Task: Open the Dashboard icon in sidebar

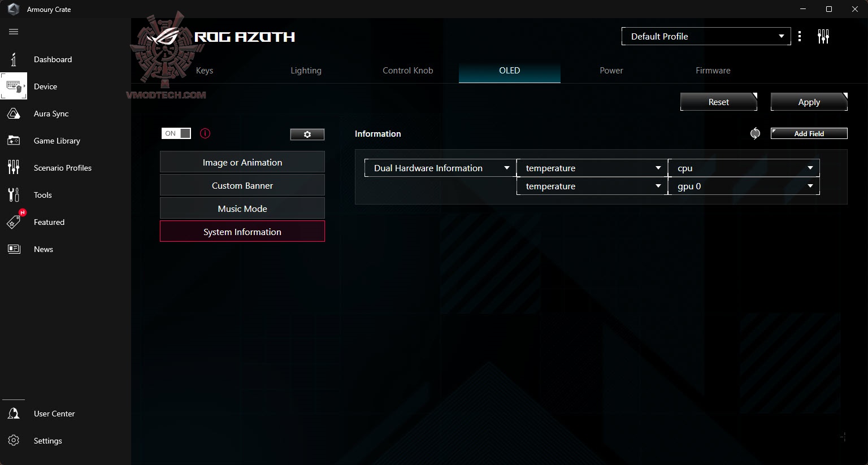Action: point(14,59)
